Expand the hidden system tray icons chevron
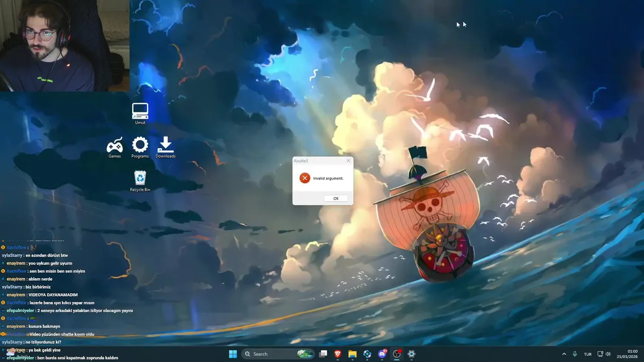This screenshot has width=644, height=362. [x=564, y=354]
